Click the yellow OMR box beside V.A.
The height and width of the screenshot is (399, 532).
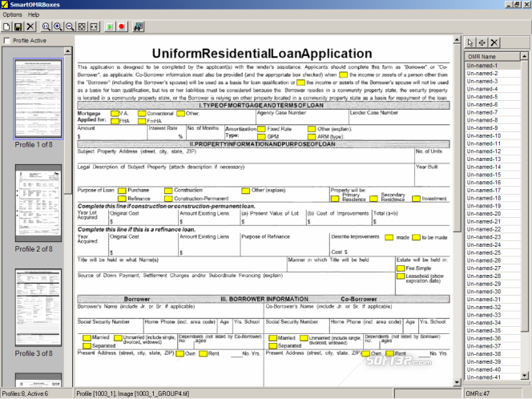point(115,114)
